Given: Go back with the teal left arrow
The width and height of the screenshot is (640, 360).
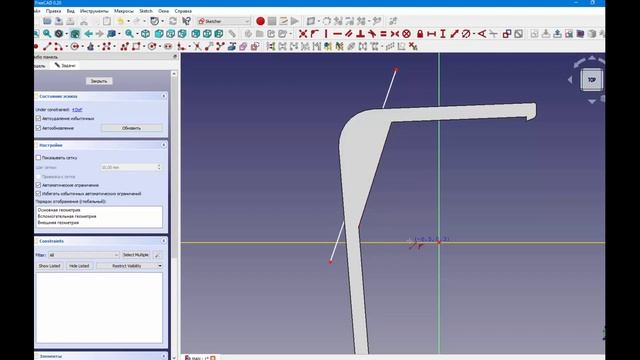Looking at the screenshot, I should (88, 34).
